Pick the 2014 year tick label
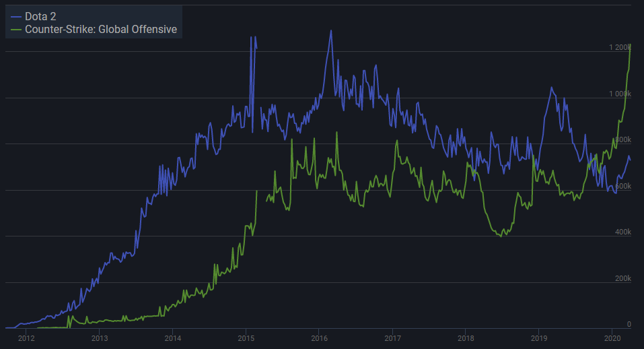This screenshot has height=349, width=644. click(x=172, y=338)
